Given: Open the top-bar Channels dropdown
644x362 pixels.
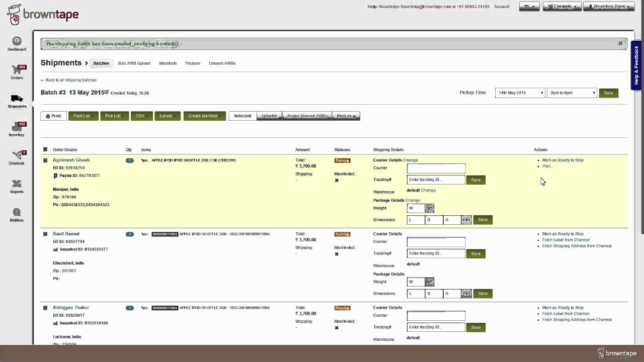Looking at the screenshot, I should tap(562, 7).
